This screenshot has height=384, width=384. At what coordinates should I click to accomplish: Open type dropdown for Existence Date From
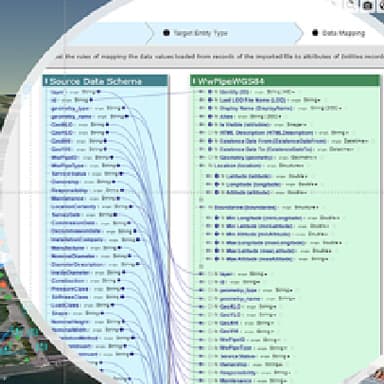point(356,141)
